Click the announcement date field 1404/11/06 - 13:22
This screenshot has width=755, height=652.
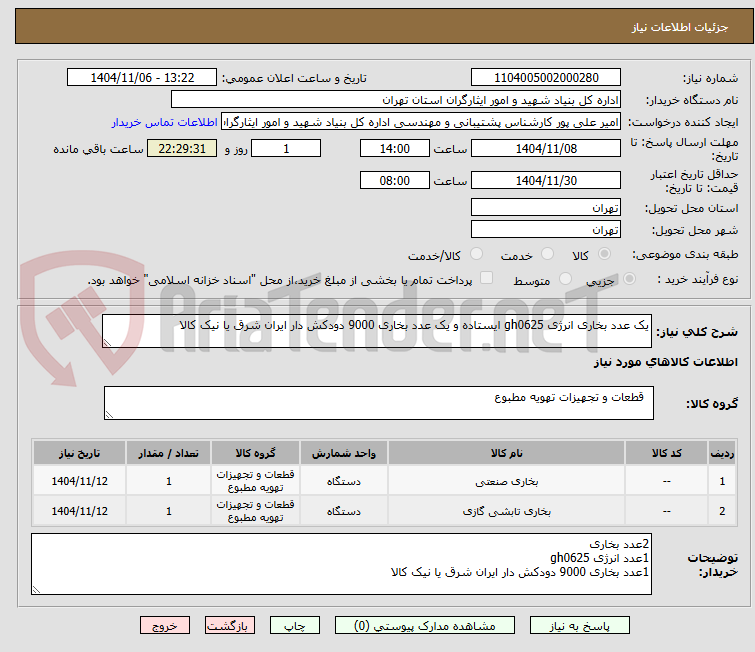click(x=142, y=78)
